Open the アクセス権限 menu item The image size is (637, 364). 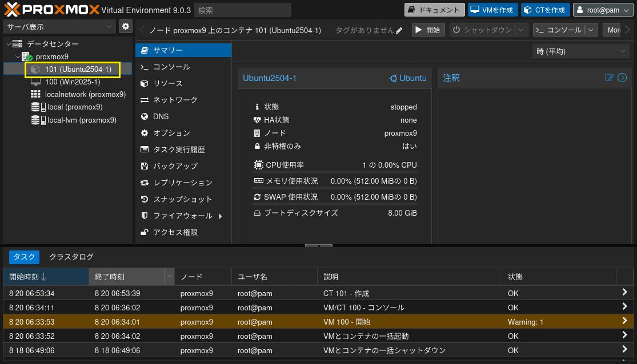pos(183,233)
